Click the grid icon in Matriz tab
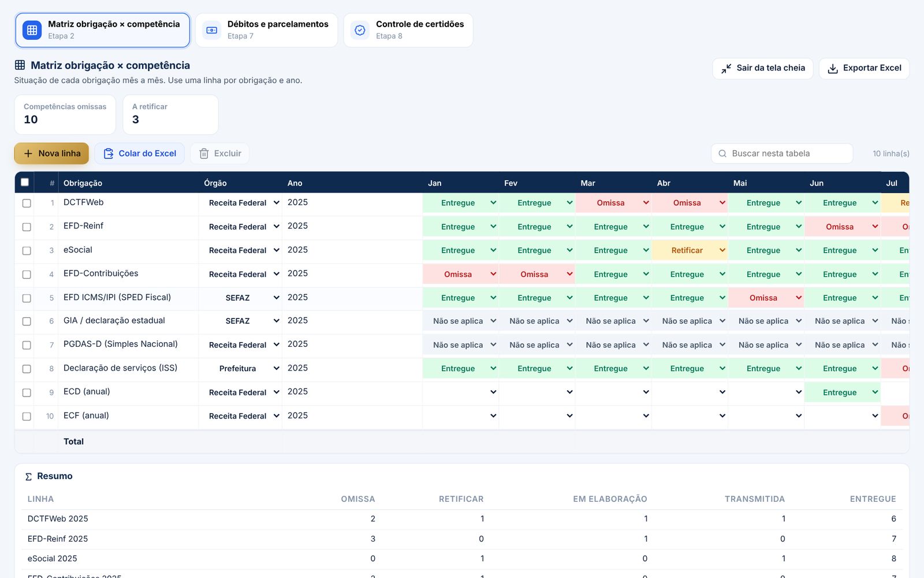924x578 pixels. 32,30
